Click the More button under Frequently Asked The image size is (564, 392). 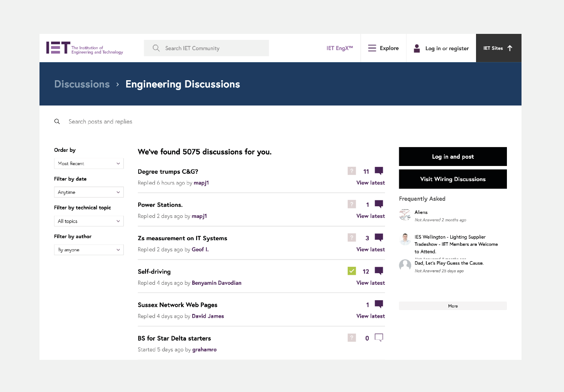(453, 306)
